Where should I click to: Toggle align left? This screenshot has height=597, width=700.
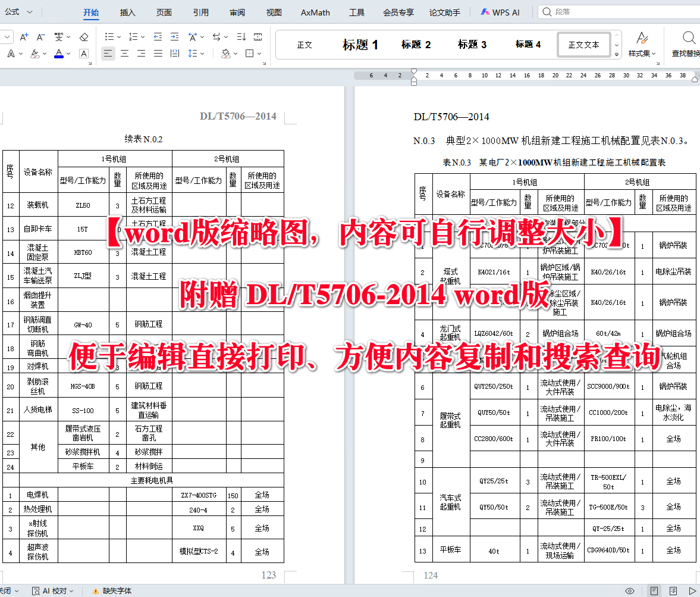pyautogui.click(x=108, y=54)
